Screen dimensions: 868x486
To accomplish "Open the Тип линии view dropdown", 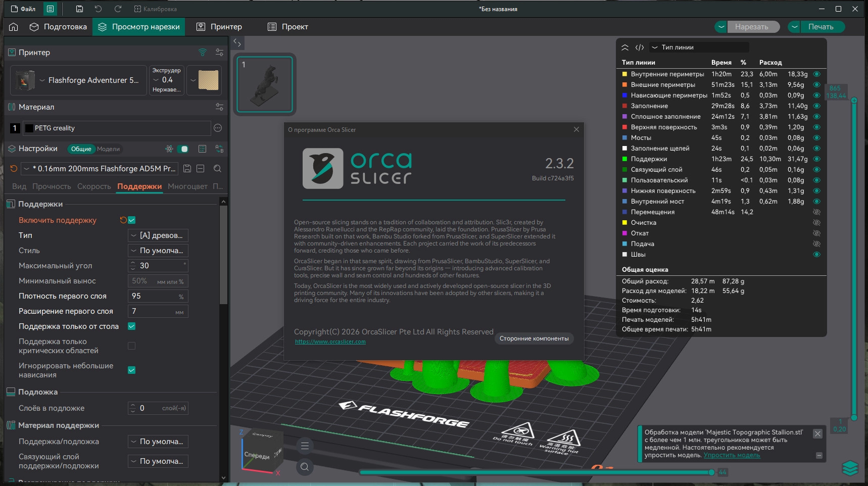I will [699, 47].
